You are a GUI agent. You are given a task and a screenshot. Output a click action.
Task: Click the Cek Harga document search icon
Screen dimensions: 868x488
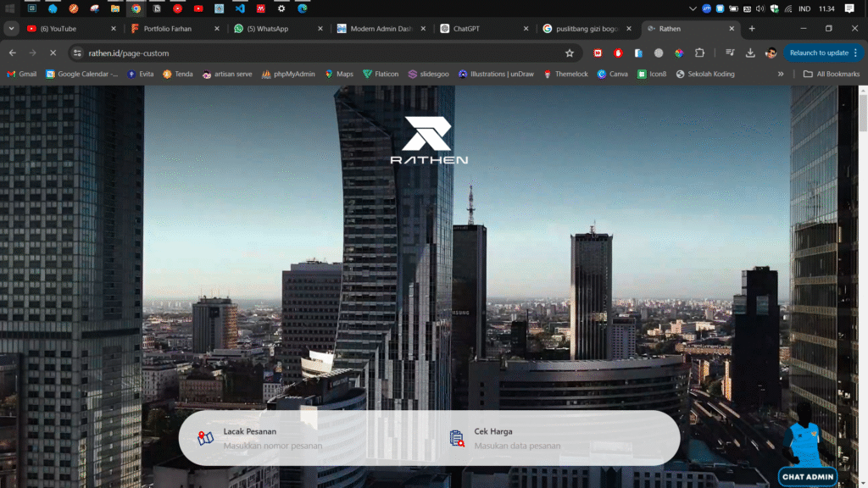(457, 438)
